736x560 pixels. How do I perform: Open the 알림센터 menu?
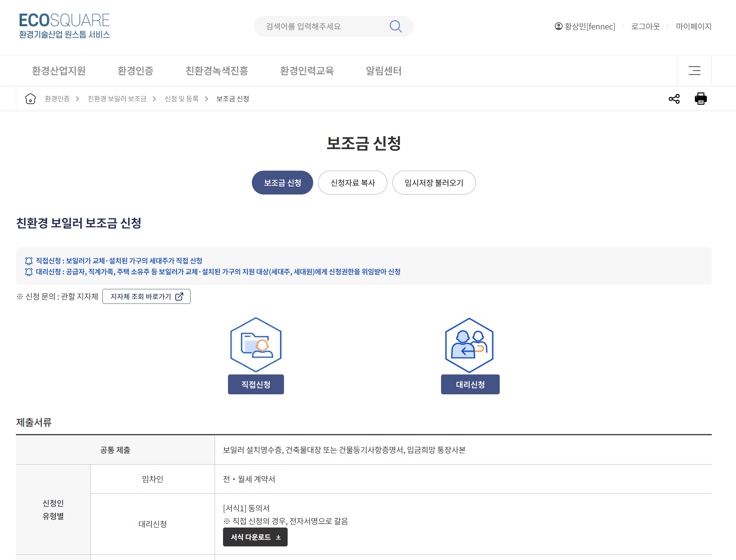tap(383, 71)
